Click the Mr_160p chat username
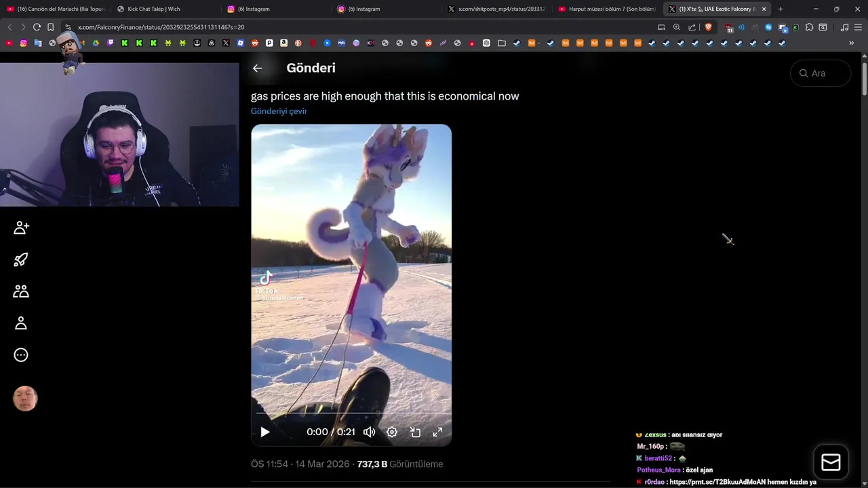868x488 pixels. [650, 447]
